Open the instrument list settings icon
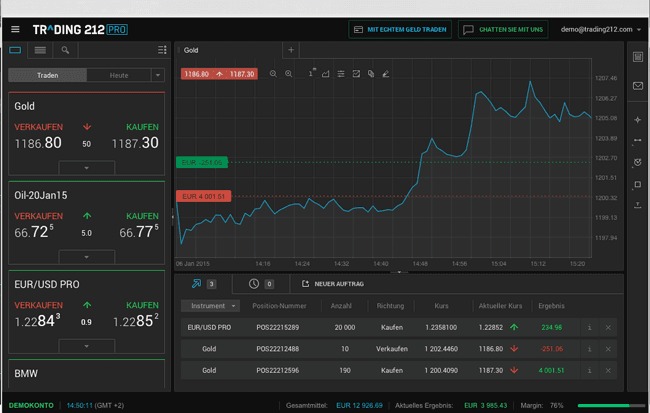 coord(162,50)
